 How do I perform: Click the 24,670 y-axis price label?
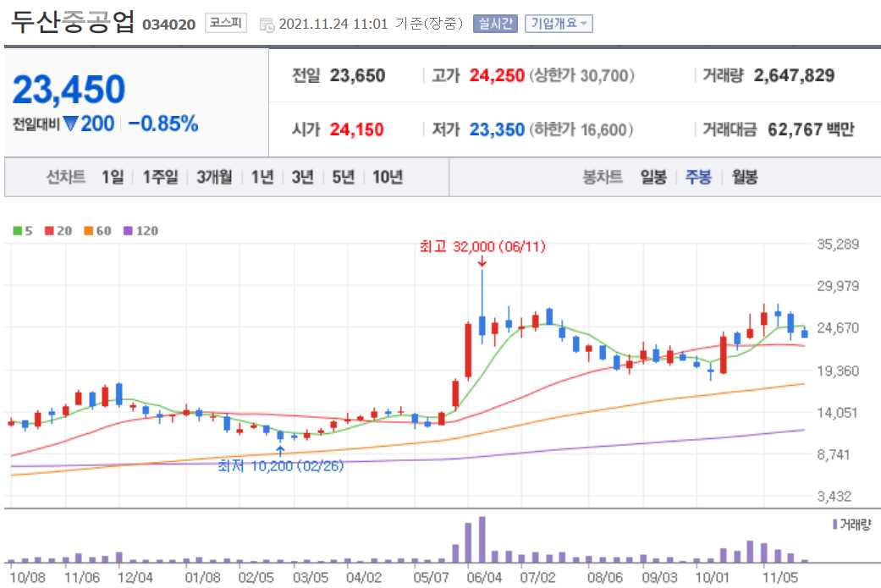pyautogui.click(x=838, y=328)
